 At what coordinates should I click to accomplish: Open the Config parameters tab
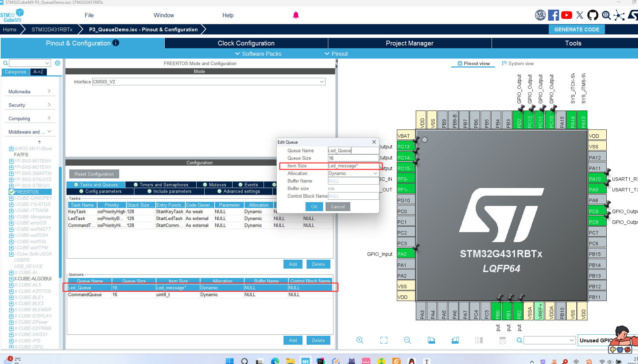pyautogui.click(x=100, y=191)
